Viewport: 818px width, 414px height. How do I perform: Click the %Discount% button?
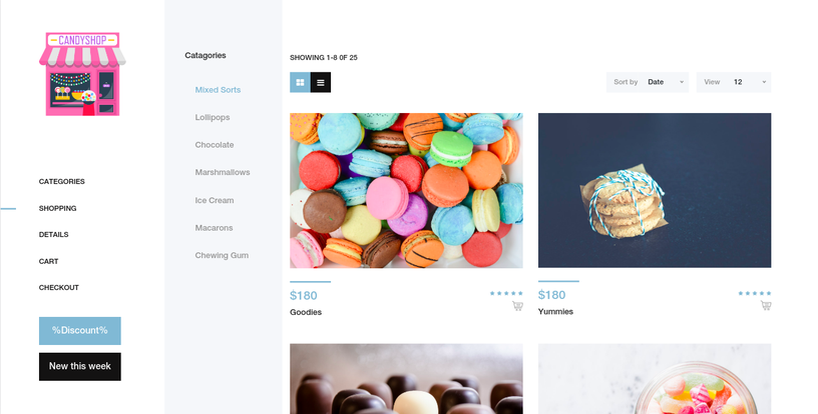(80, 331)
